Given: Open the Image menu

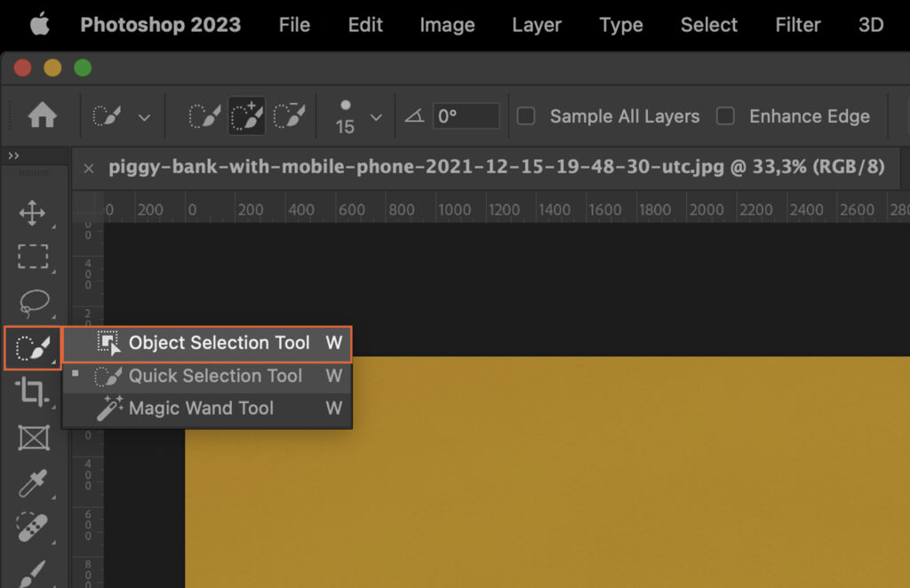Looking at the screenshot, I should [x=446, y=25].
